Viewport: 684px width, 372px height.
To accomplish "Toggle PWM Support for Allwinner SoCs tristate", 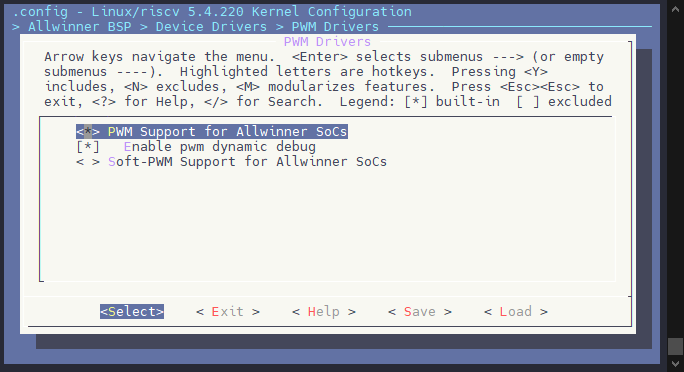I will tap(88, 132).
